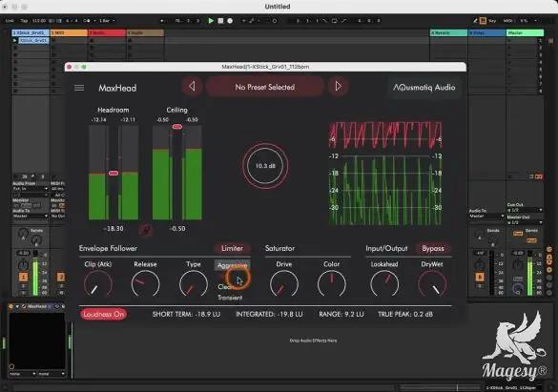Screen dimensions: 558x392
Task: Click the INTEGRATED loudness readout
Action: pos(269,314)
